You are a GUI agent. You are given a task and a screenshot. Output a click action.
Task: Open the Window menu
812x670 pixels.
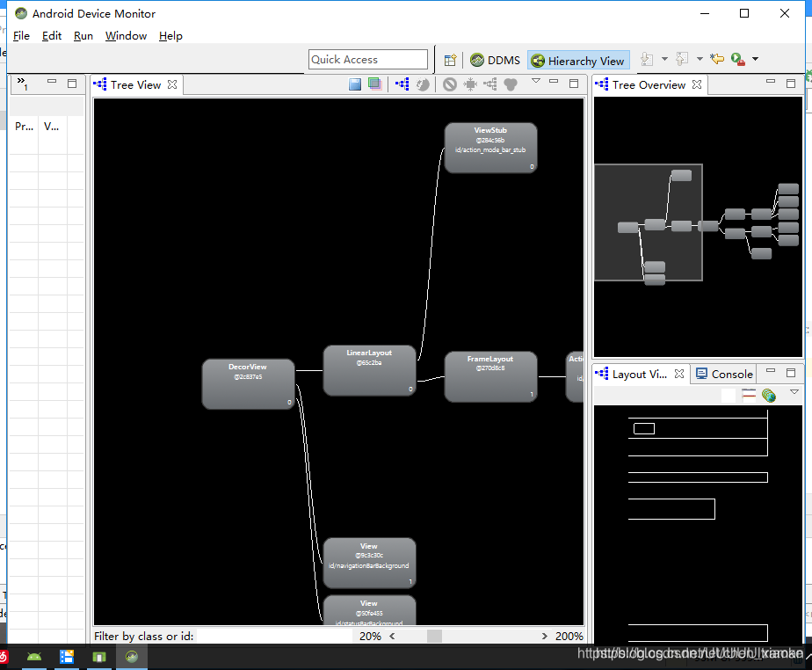point(126,36)
